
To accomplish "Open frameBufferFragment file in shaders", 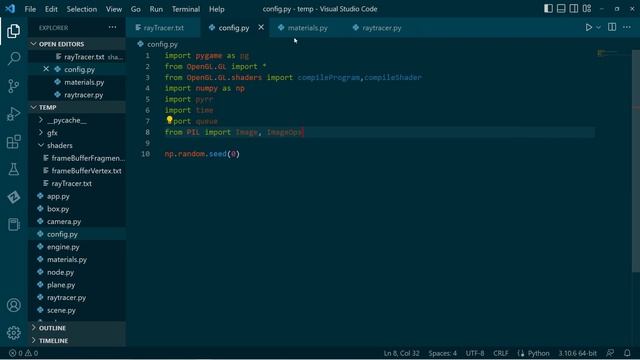I will coord(77,158).
